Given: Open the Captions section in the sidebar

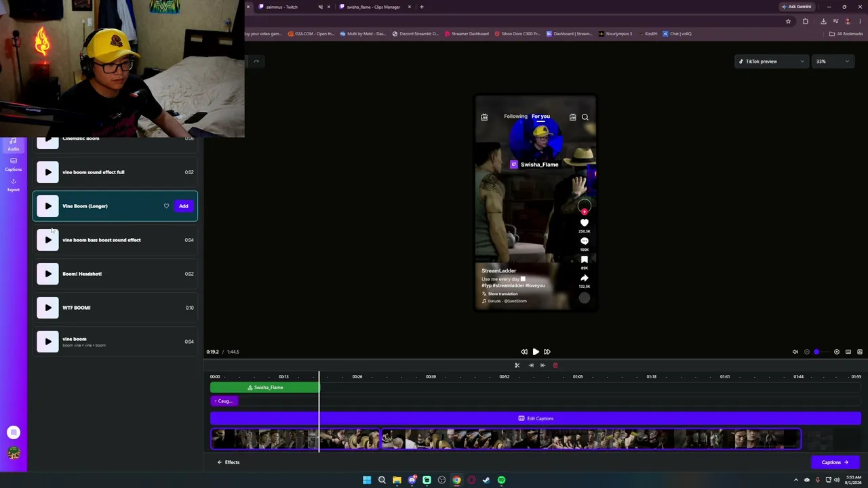Looking at the screenshot, I should coord(14,165).
